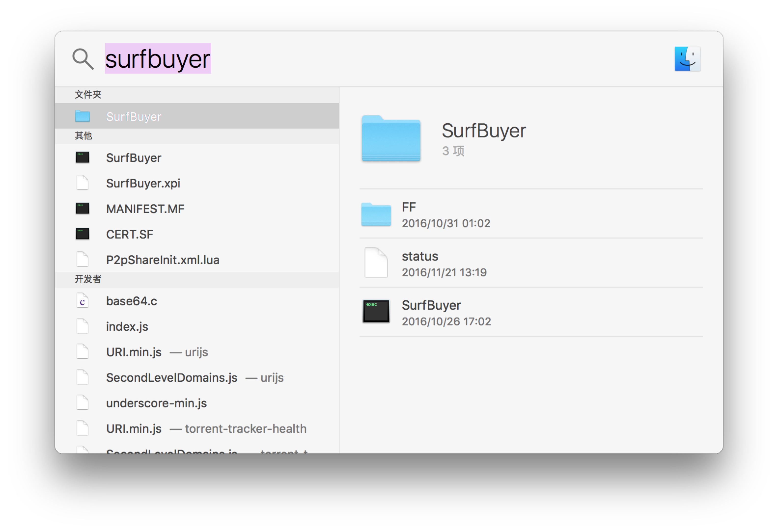Click the status file icon in preview
Screen dimensions: 778x532
coord(376,263)
